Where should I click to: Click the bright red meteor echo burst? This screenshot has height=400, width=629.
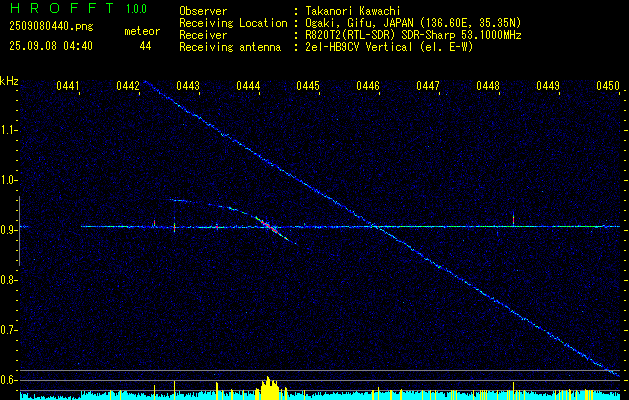tap(270, 226)
